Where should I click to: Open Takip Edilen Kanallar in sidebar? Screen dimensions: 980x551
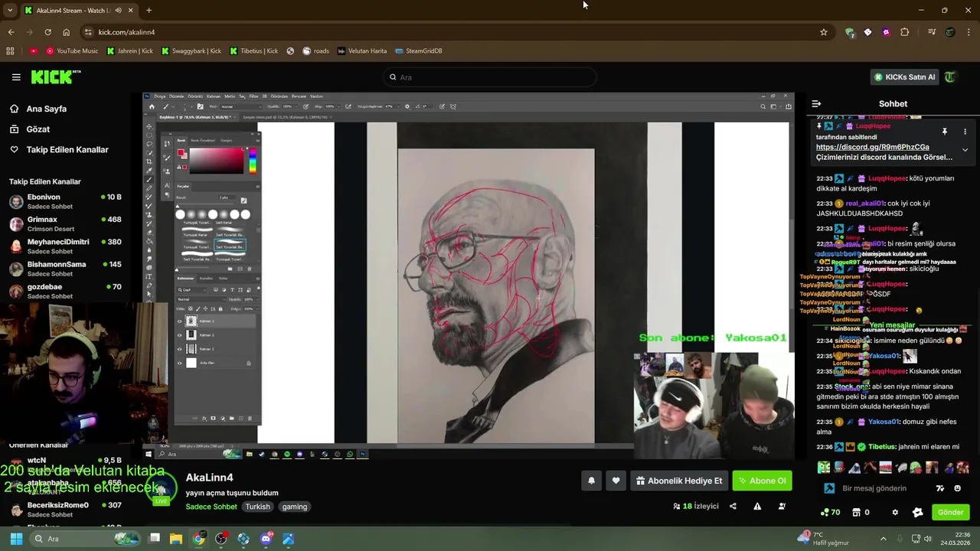59,150
